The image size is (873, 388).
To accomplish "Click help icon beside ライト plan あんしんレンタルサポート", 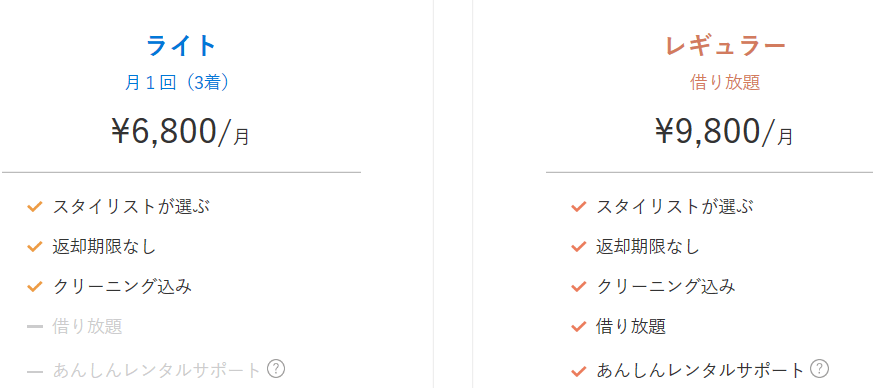I will pyautogui.click(x=276, y=369).
